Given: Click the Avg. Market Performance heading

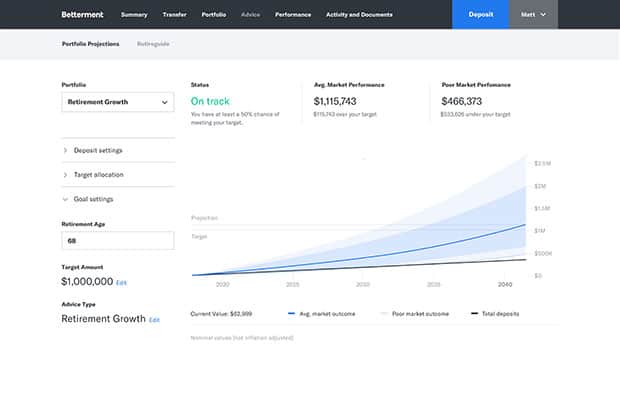Looking at the screenshot, I should [349, 85].
